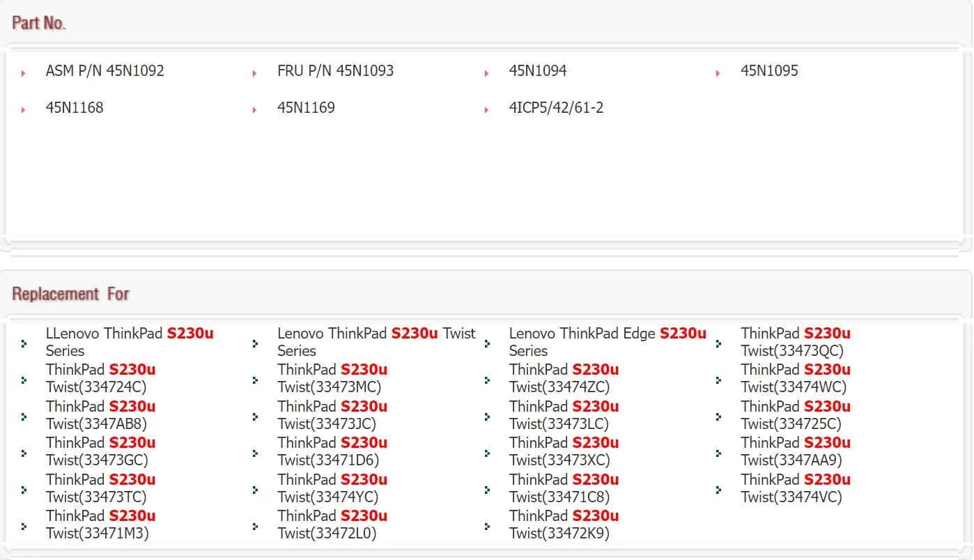Select the 4ICP5/42/61-2 part entry

[557, 107]
